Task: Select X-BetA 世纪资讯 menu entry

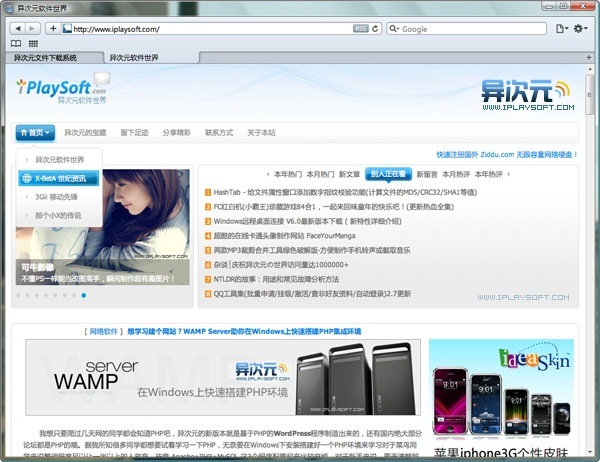Action: coord(59,178)
